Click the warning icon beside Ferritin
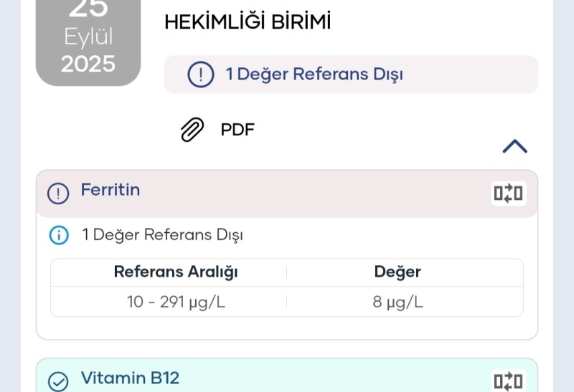Viewport: 574px width, 392px height. click(x=58, y=193)
